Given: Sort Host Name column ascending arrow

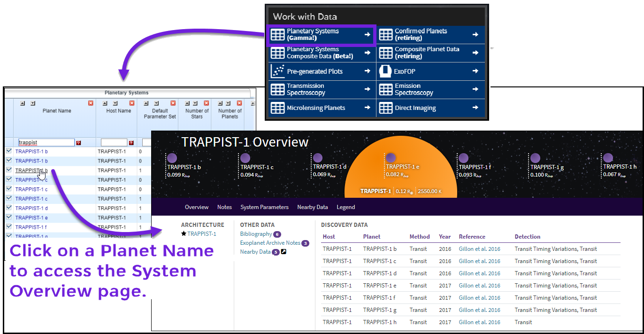Looking at the screenshot, I should pos(105,103).
